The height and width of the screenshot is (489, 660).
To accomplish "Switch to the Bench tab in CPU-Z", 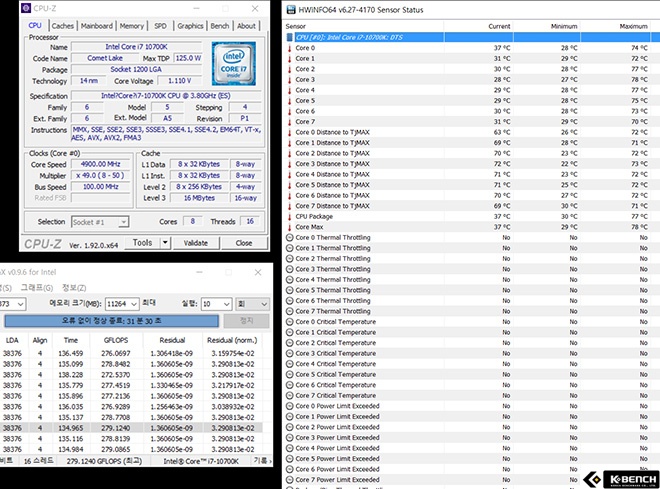I will click(x=220, y=26).
